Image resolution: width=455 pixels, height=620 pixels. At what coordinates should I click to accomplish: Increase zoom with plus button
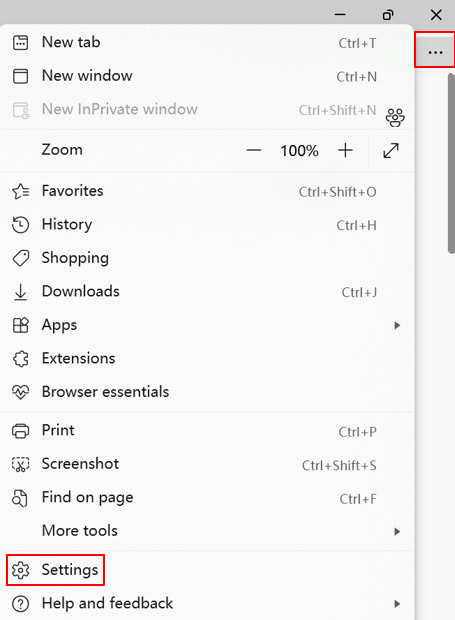click(345, 150)
